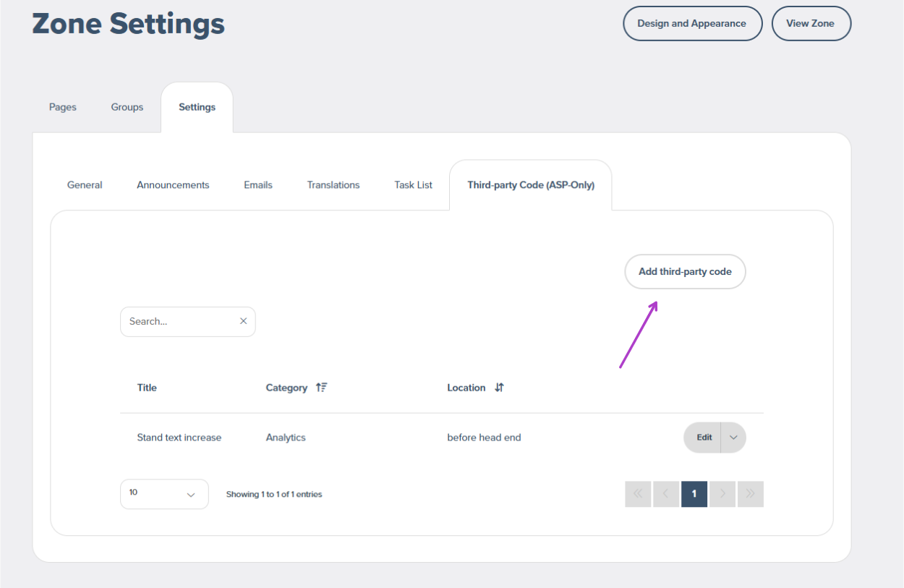Sort the Category column with its sort icon
This screenshot has height=588, width=904.
[x=321, y=387]
